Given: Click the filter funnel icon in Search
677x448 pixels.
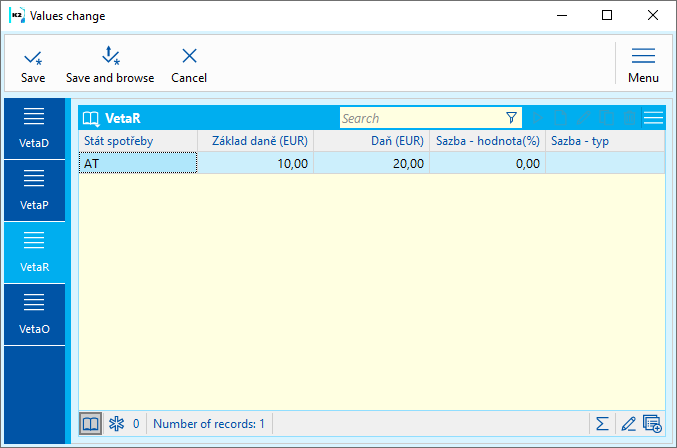Looking at the screenshot, I should point(512,118).
